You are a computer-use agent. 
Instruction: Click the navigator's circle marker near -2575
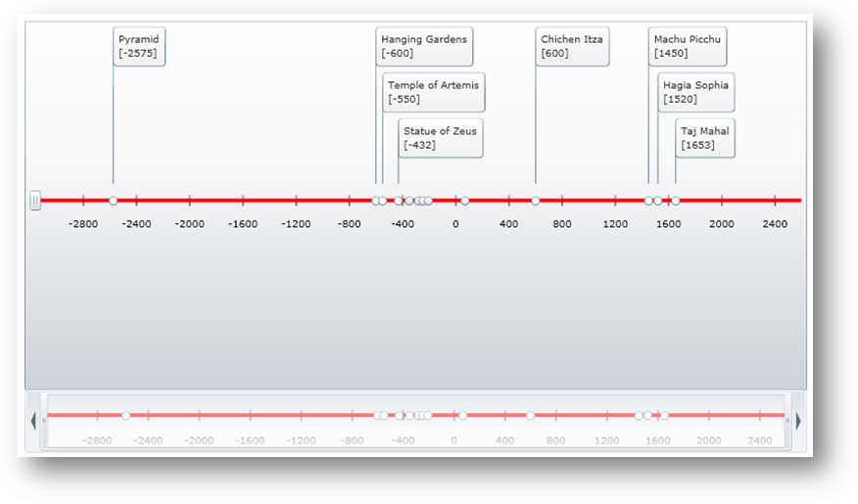(125, 416)
